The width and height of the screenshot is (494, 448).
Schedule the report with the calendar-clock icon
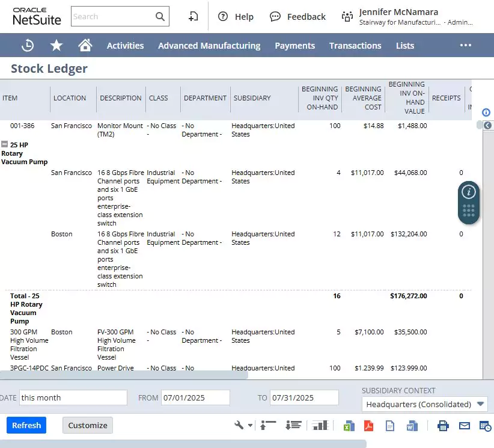pos(485,426)
